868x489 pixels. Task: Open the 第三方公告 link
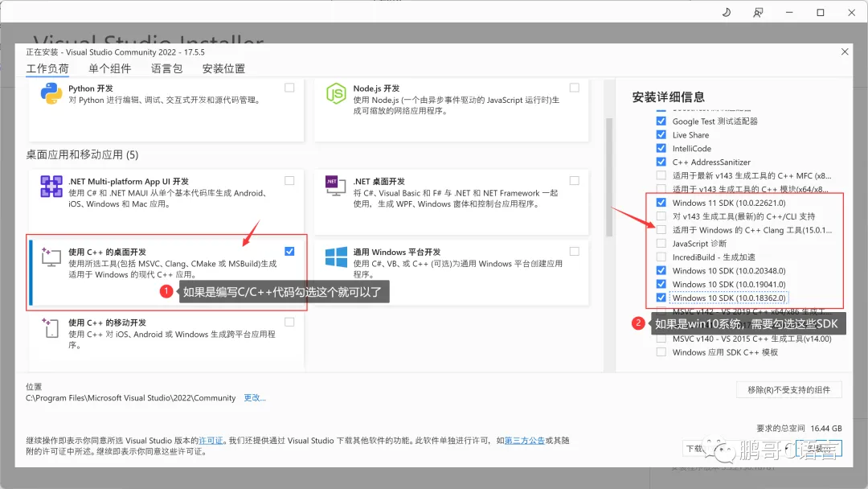pyautogui.click(x=524, y=440)
